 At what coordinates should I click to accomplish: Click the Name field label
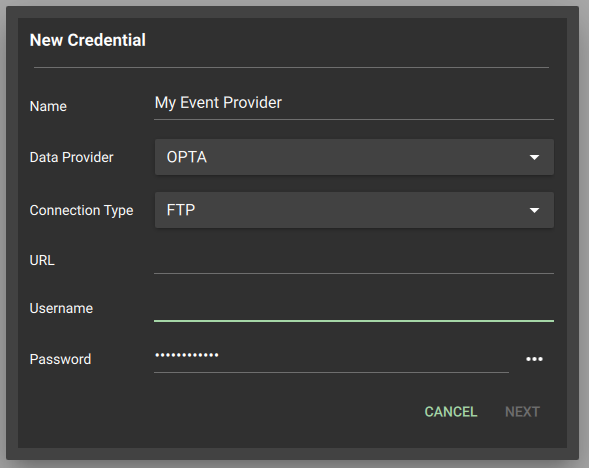click(x=48, y=106)
